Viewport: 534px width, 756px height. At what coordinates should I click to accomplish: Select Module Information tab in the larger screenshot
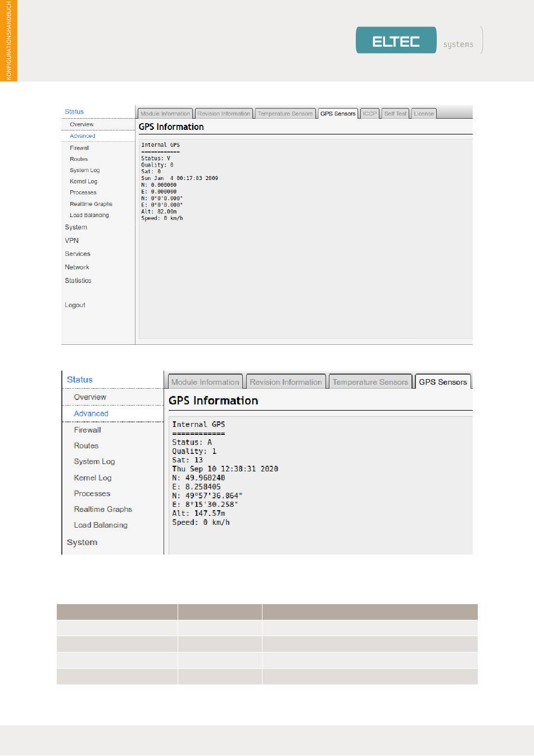pyautogui.click(x=205, y=382)
